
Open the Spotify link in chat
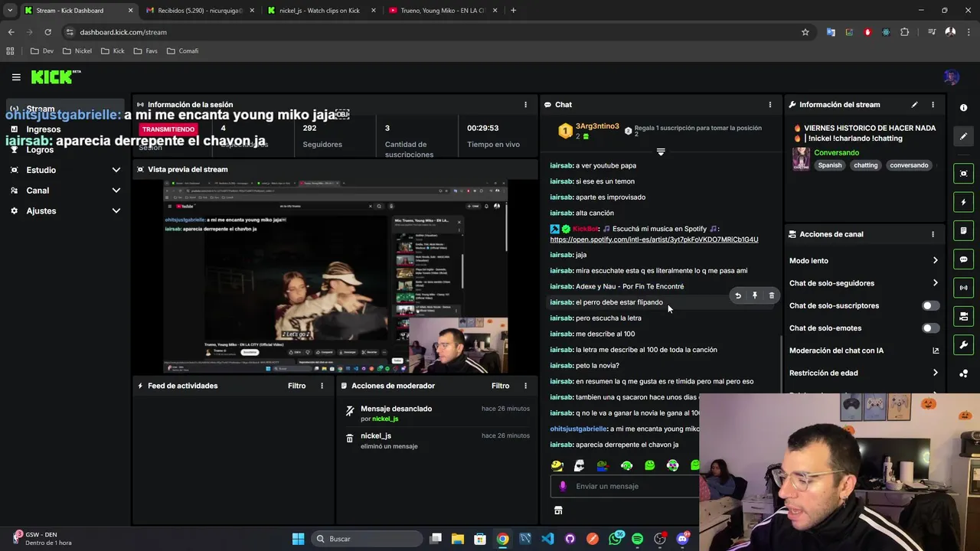click(654, 240)
